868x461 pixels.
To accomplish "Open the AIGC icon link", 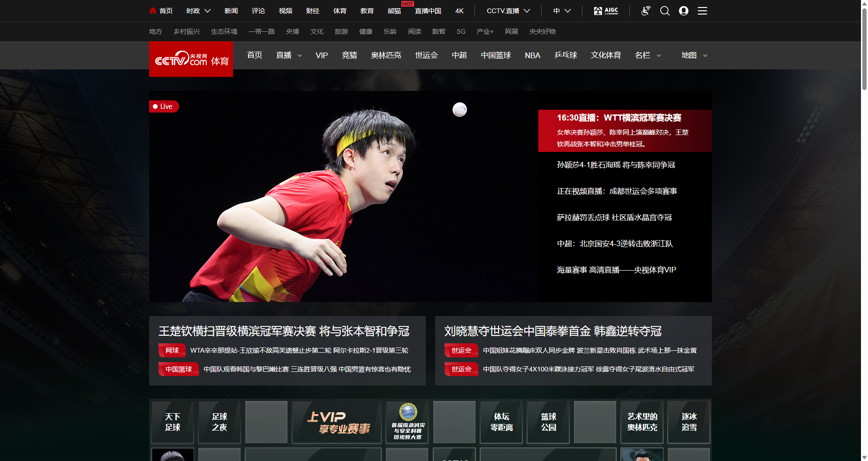I will pyautogui.click(x=606, y=11).
